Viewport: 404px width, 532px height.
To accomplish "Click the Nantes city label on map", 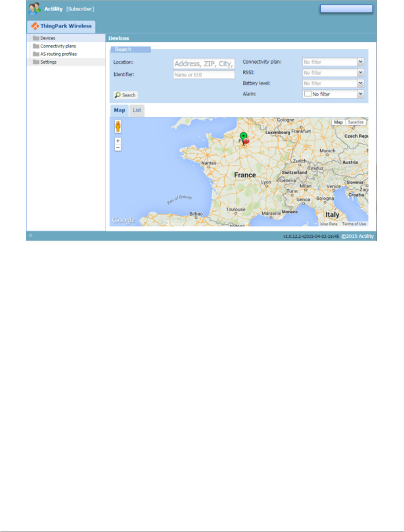I will coord(209,163).
